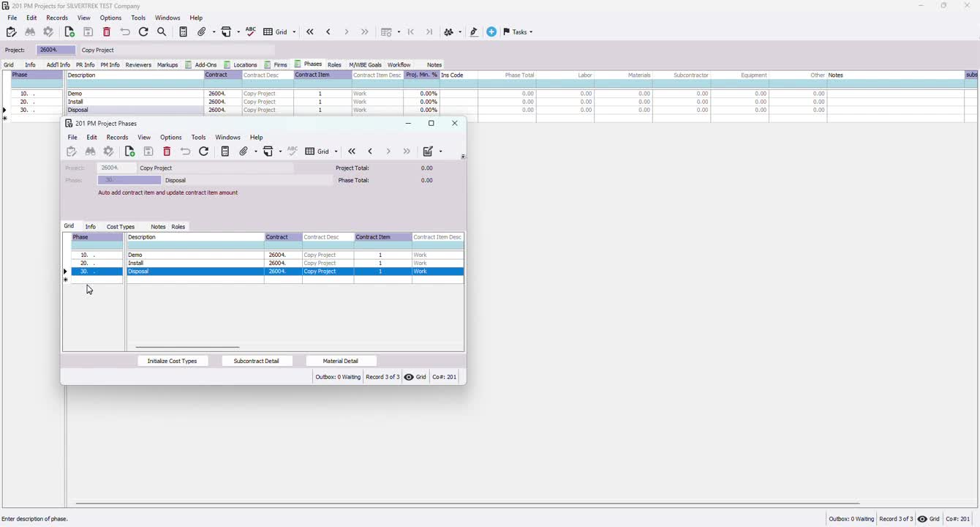Click Project number field in main window

click(x=56, y=51)
